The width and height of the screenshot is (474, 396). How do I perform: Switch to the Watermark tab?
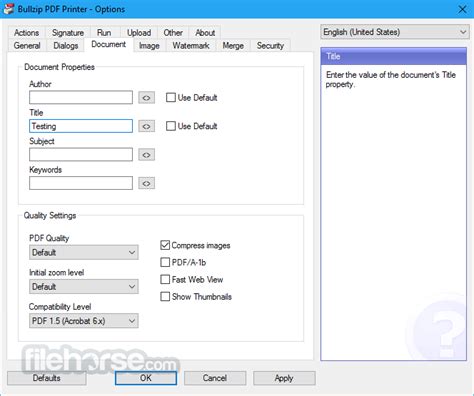[191, 46]
